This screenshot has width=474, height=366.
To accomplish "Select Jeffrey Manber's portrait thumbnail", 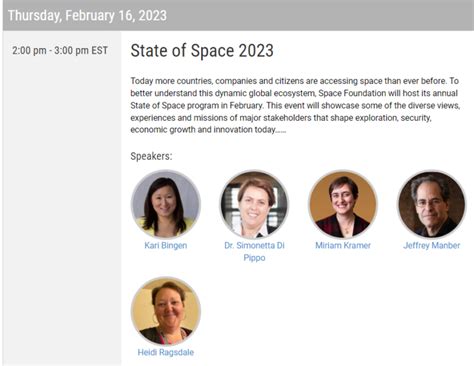I will [432, 204].
